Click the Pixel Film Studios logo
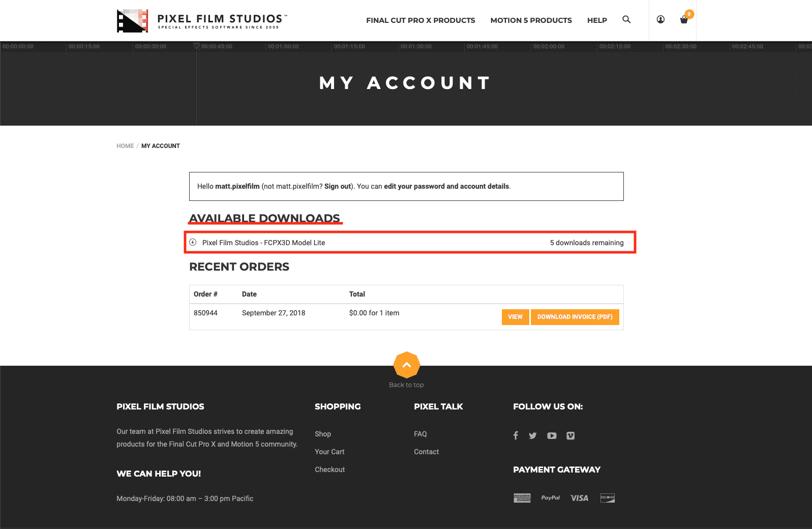Viewport: 812px width, 529px height. 202,21
